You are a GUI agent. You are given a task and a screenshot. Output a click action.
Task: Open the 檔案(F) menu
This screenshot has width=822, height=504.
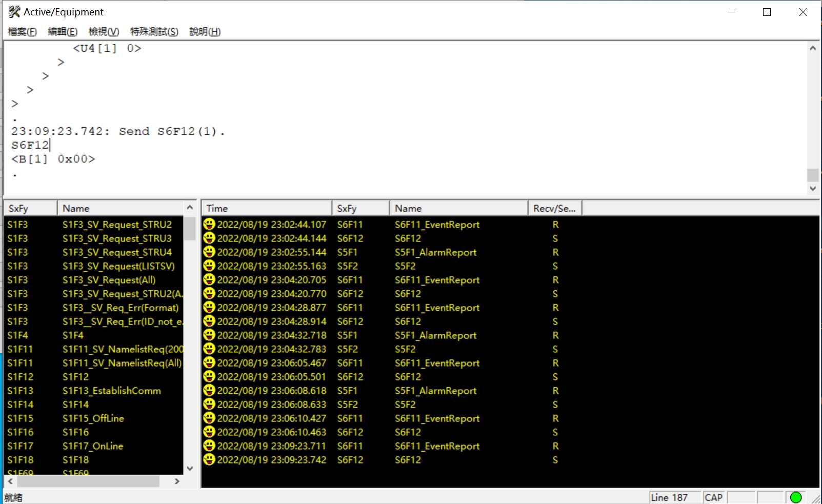pyautogui.click(x=23, y=32)
